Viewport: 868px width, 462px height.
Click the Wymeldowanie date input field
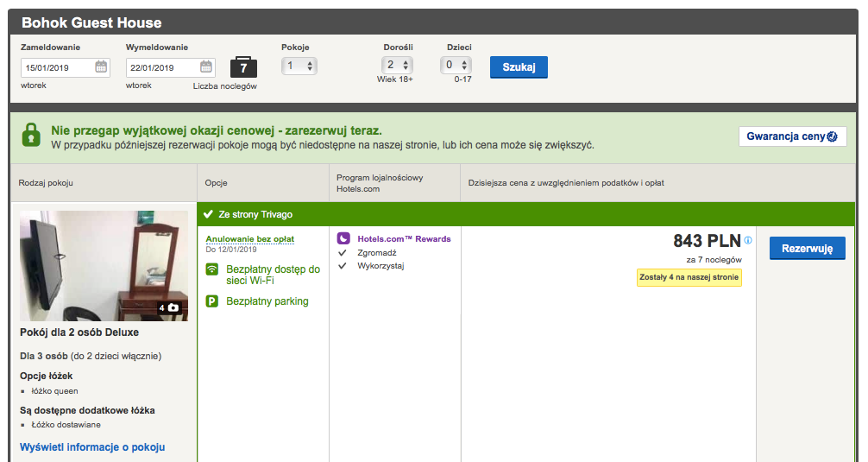coord(162,67)
